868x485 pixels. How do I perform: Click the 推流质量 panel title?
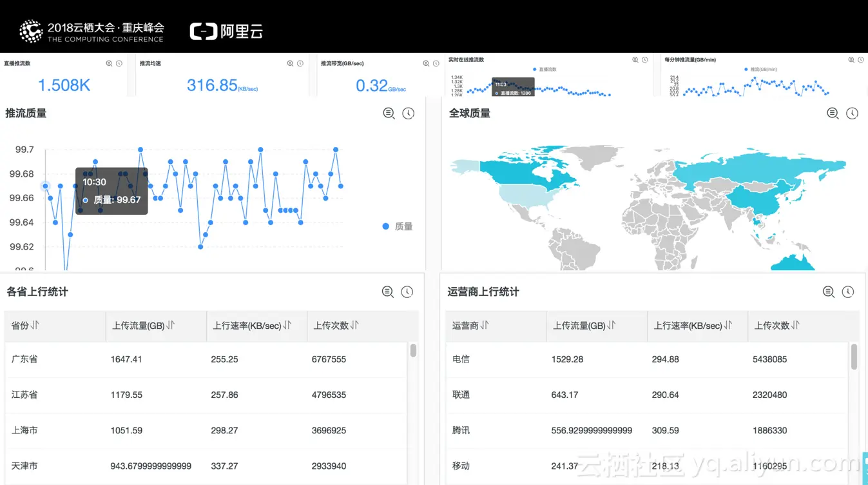tap(26, 114)
